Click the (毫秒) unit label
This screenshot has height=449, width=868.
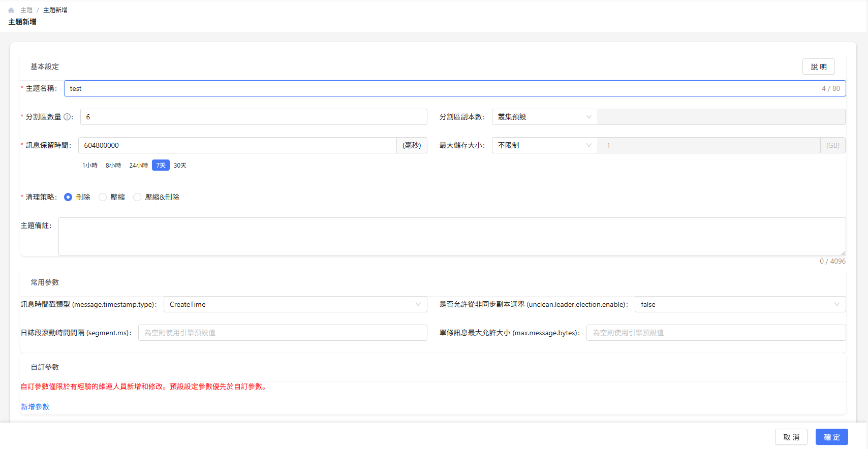(412, 145)
